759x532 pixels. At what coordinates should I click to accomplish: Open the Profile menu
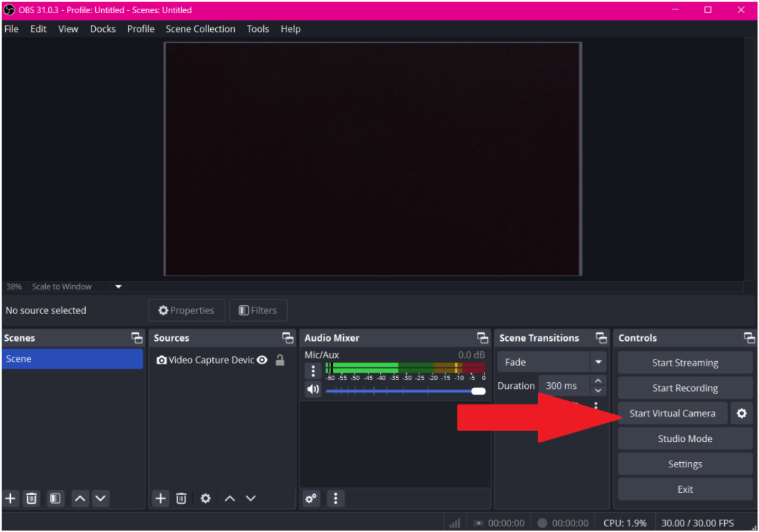point(141,29)
